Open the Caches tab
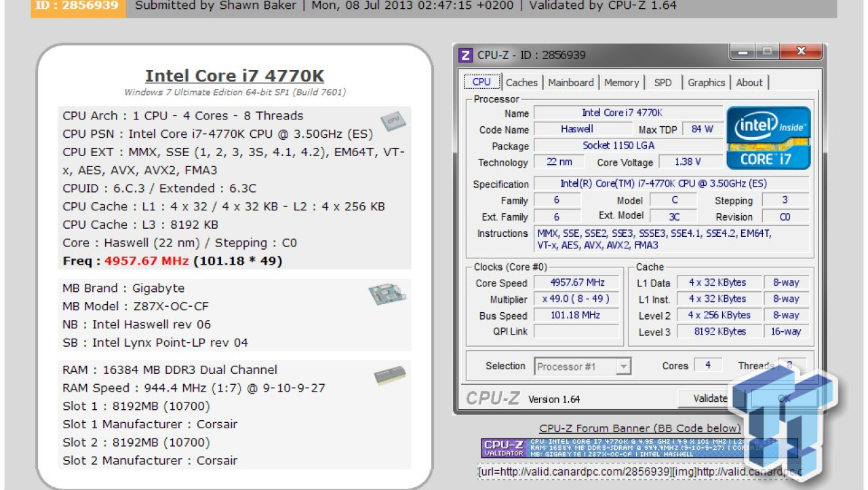 pyautogui.click(x=521, y=83)
